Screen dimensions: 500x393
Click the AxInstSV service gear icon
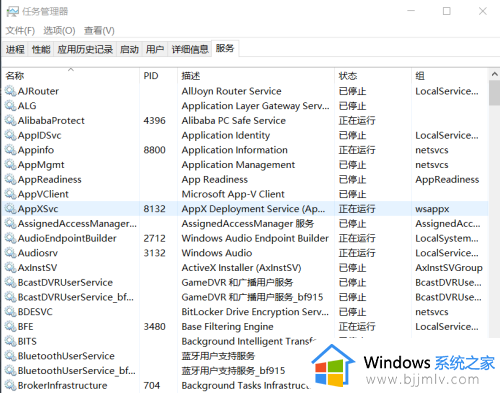tap(10, 268)
